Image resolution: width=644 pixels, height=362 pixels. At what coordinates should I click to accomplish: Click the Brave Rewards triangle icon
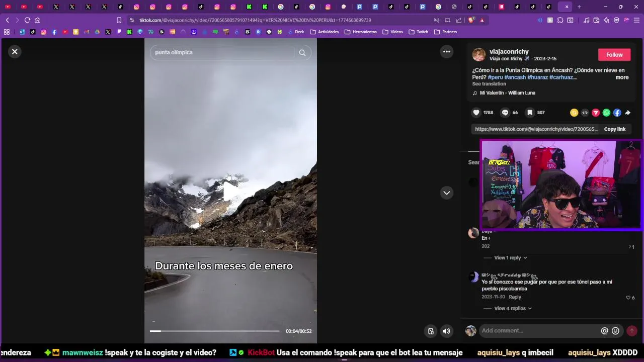482,20
